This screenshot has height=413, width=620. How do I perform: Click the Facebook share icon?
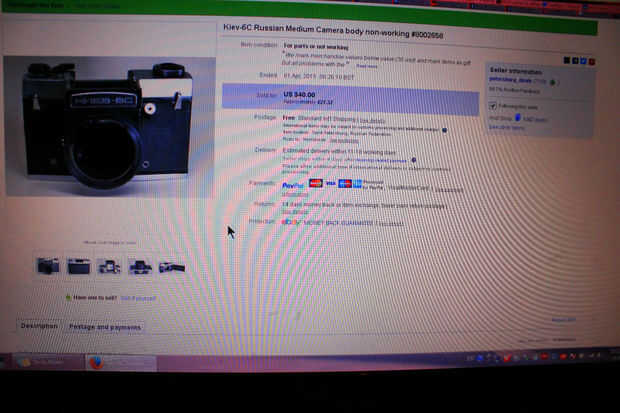point(575,61)
